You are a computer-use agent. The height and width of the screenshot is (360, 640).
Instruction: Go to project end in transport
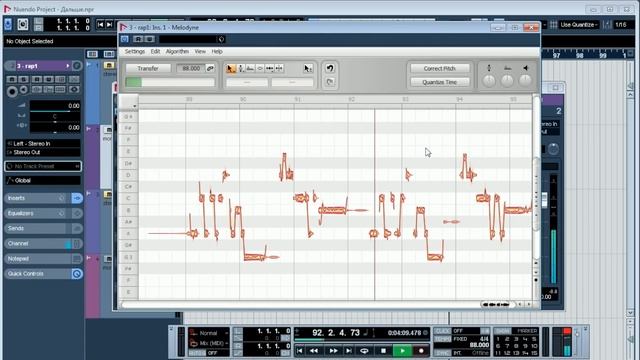349,351
